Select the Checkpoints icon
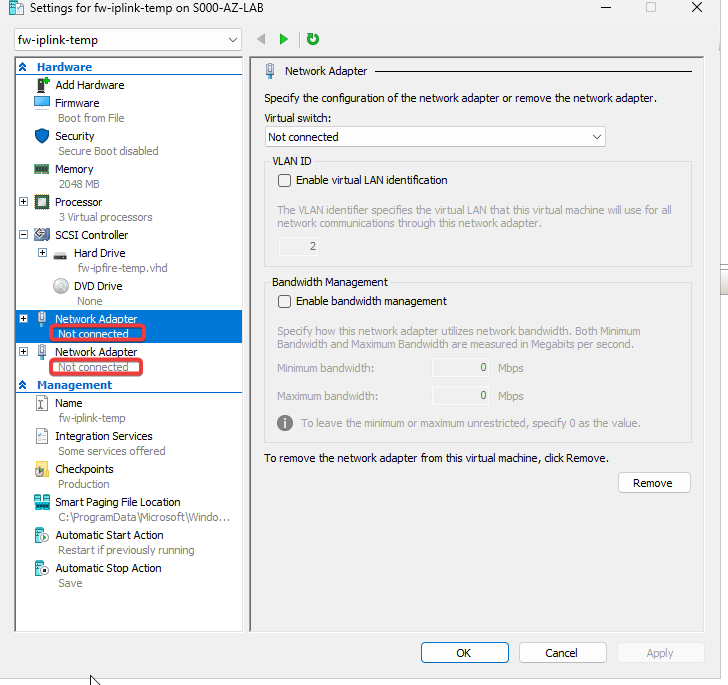 (x=42, y=469)
